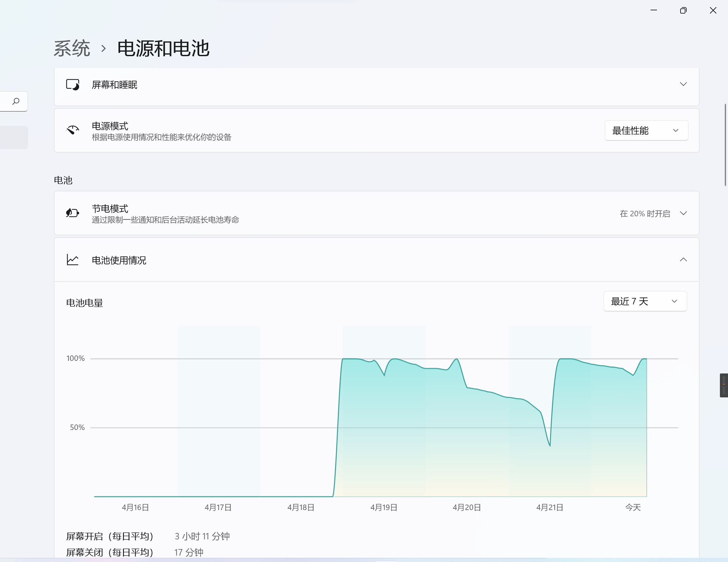
Task: Click the breadcrumb chevron after 系统
Action: (x=104, y=49)
